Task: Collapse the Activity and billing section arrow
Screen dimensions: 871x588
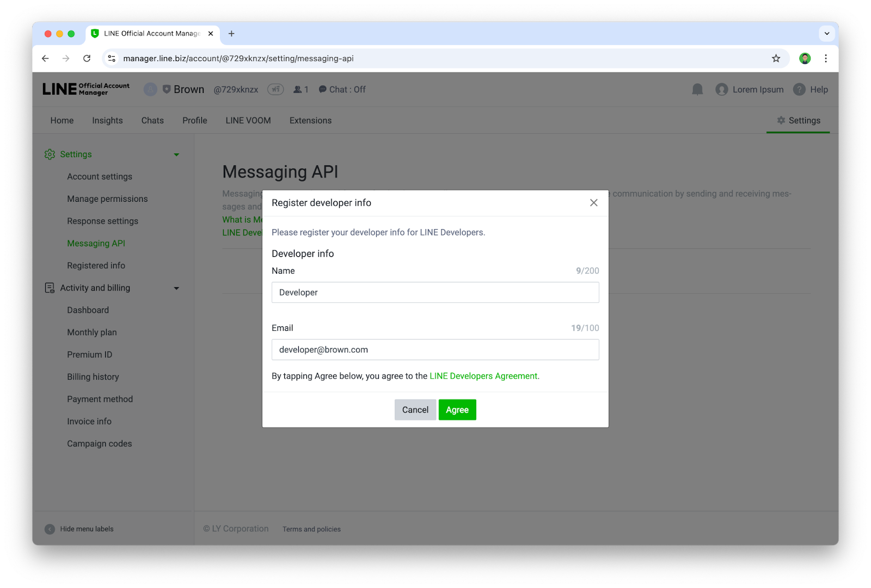Action: [176, 288]
